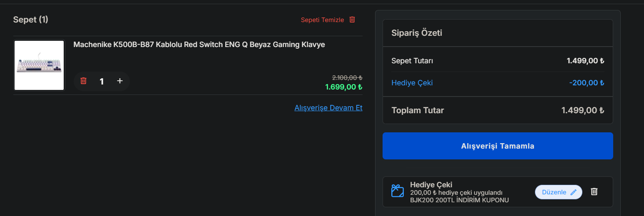This screenshot has height=216, width=644.
Task: Click the Sepet (1) heading
Action: point(30,20)
